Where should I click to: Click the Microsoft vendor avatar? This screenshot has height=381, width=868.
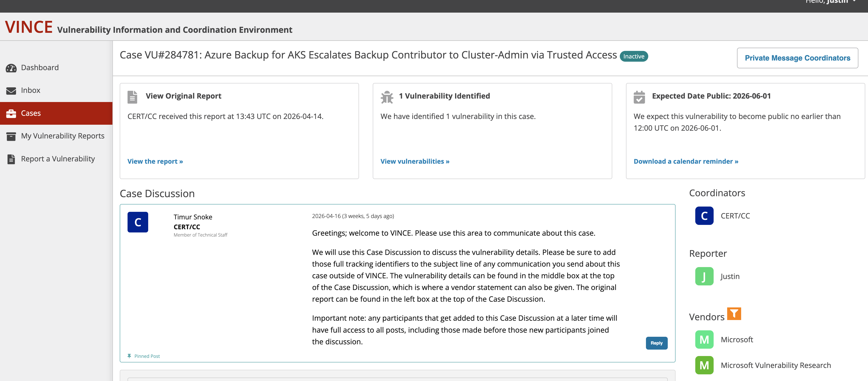pos(704,339)
